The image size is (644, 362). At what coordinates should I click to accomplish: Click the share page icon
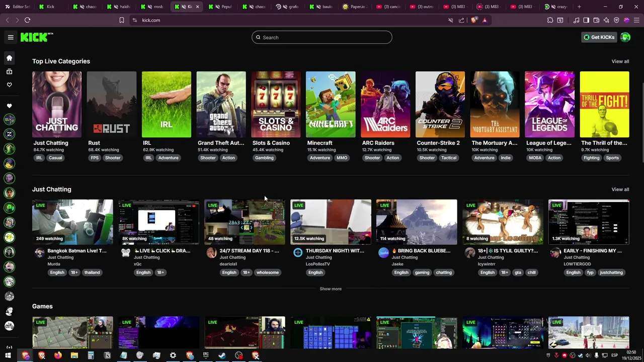pos(461,20)
